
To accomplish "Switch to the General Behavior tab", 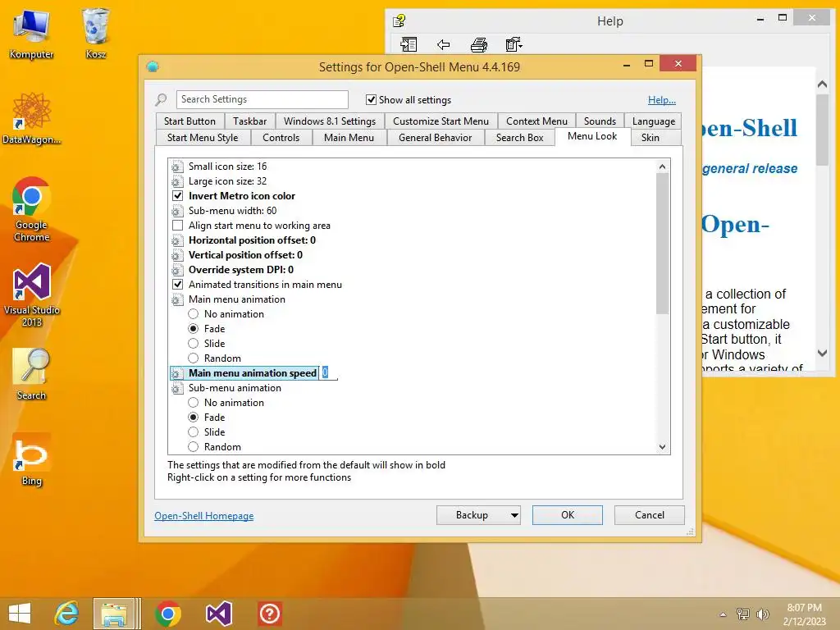I will point(435,138).
